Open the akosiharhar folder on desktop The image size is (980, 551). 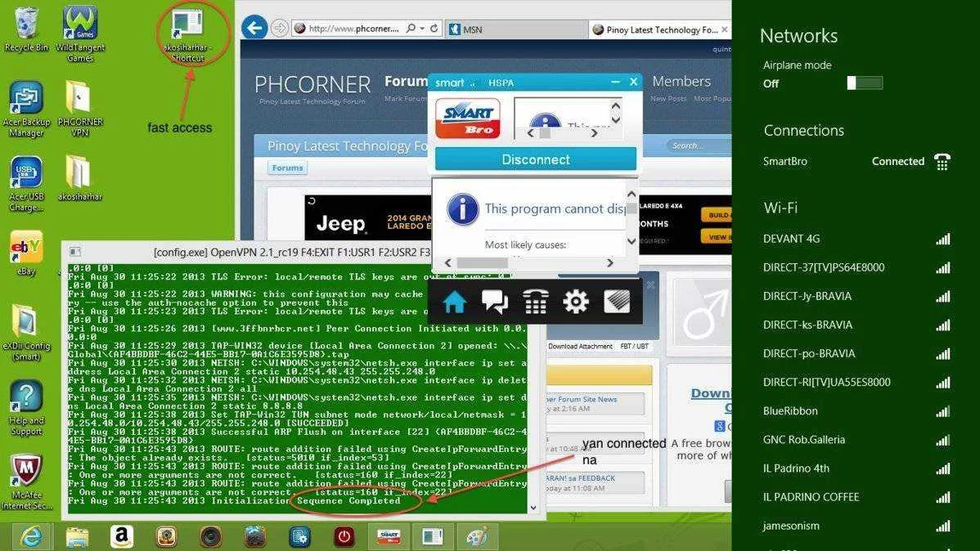(x=80, y=179)
